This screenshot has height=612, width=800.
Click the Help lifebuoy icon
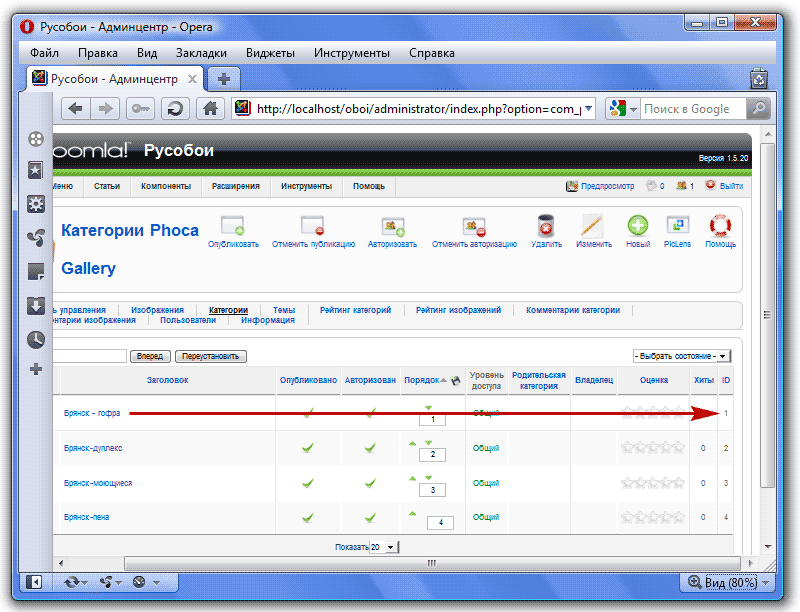(x=720, y=226)
